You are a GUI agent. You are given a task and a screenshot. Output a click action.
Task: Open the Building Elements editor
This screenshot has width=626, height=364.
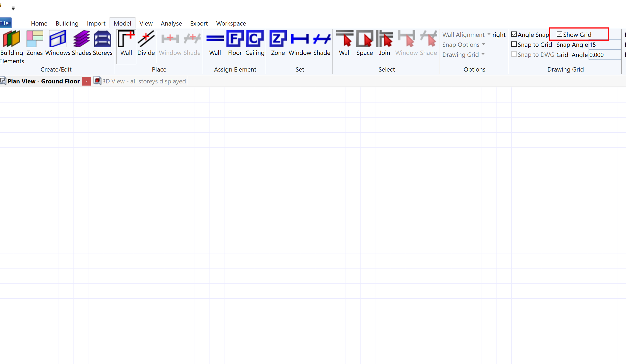12,47
